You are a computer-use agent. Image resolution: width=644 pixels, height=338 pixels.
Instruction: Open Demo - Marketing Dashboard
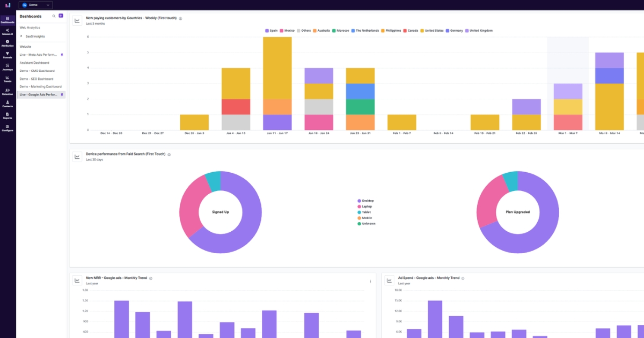pyautogui.click(x=40, y=86)
